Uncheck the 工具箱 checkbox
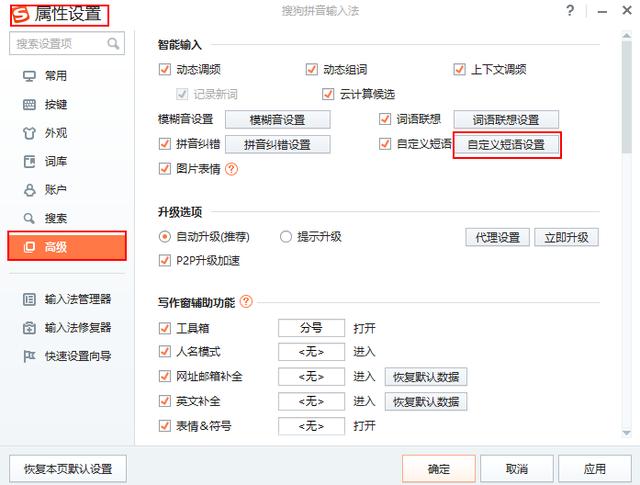This screenshot has height=485, width=640. (164, 328)
